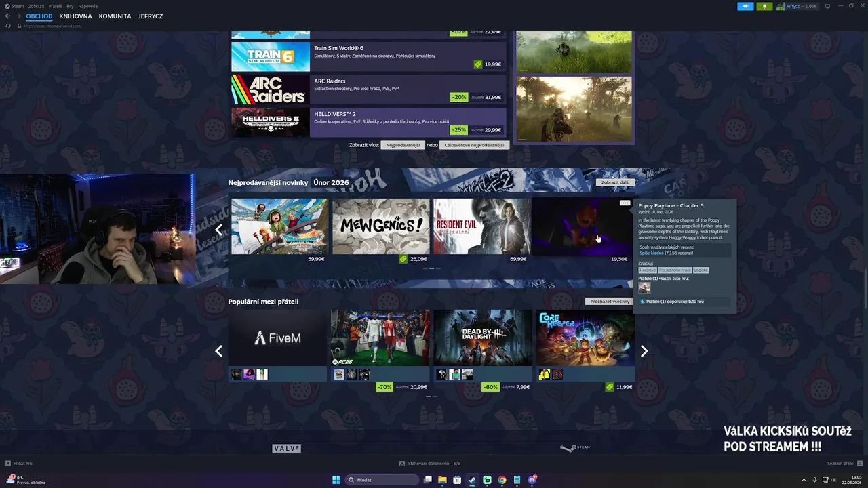Open the Hry menu
868x488 pixels.
(x=70, y=6)
